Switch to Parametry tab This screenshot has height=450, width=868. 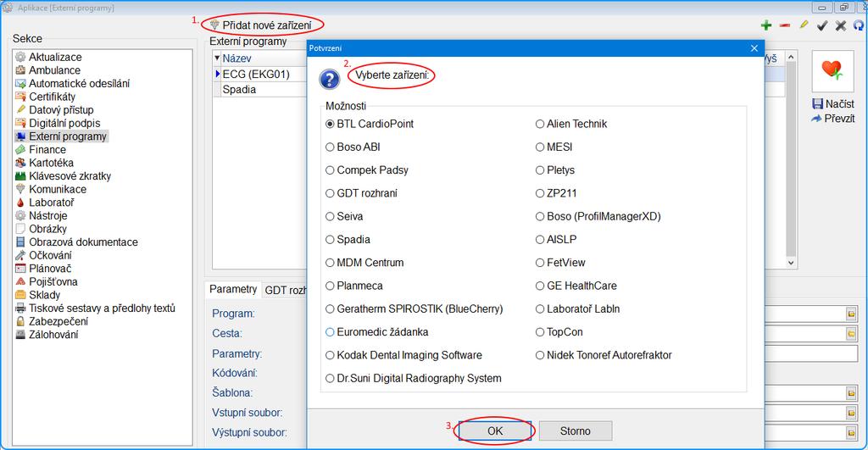coord(233,290)
